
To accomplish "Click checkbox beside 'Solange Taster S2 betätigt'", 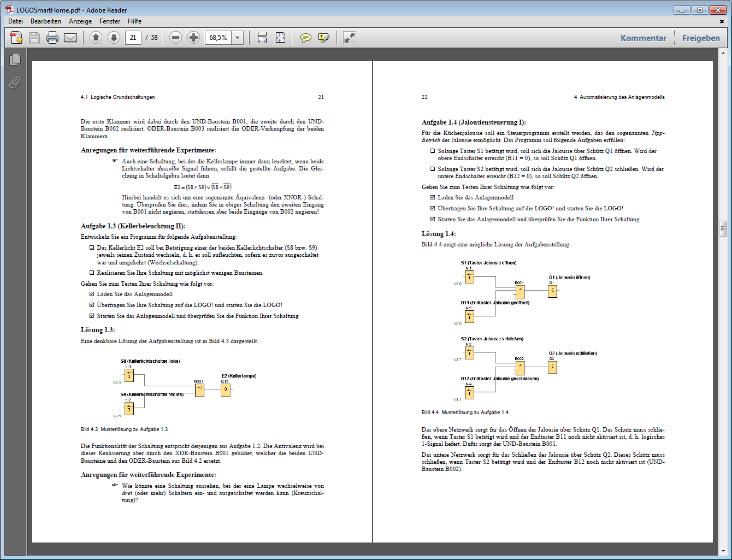I will [433, 169].
